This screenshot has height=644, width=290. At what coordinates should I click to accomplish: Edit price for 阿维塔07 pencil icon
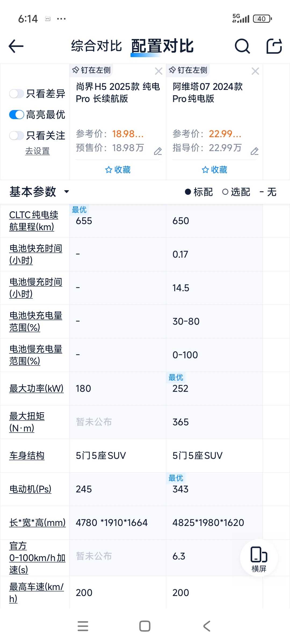click(x=255, y=151)
